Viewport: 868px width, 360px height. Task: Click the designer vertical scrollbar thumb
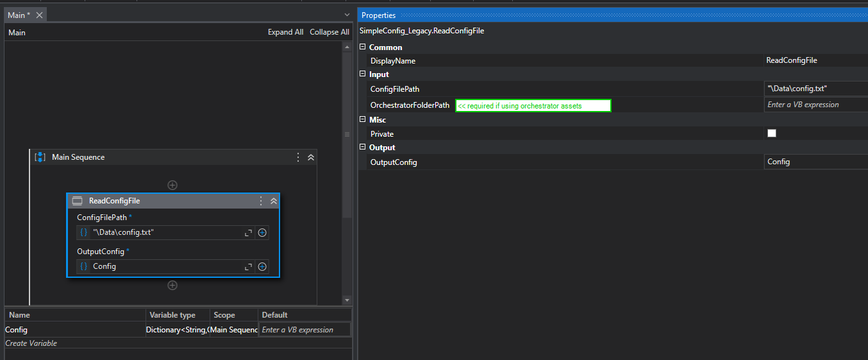point(347,135)
